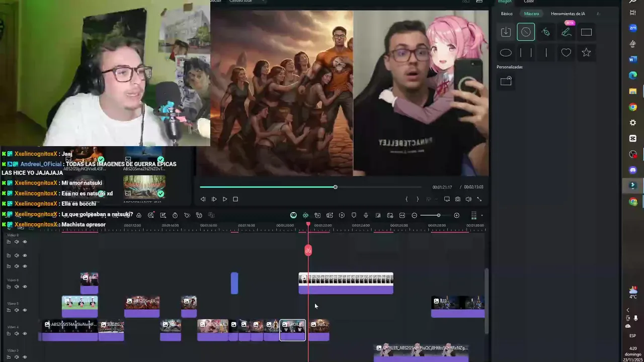Click the timeline vertical scrollbar

(486, 301)
